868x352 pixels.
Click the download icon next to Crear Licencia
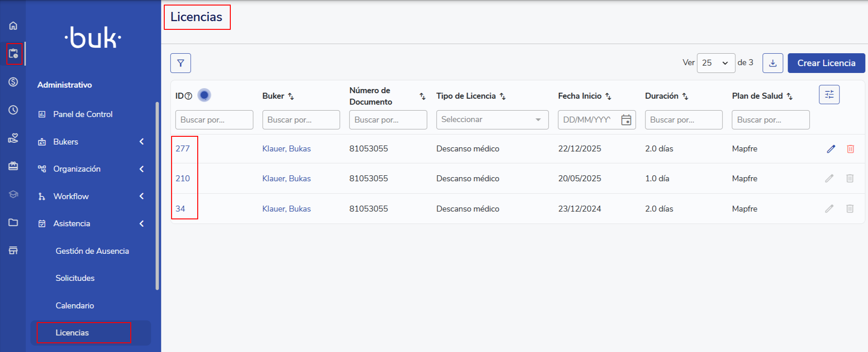point(773,63)
